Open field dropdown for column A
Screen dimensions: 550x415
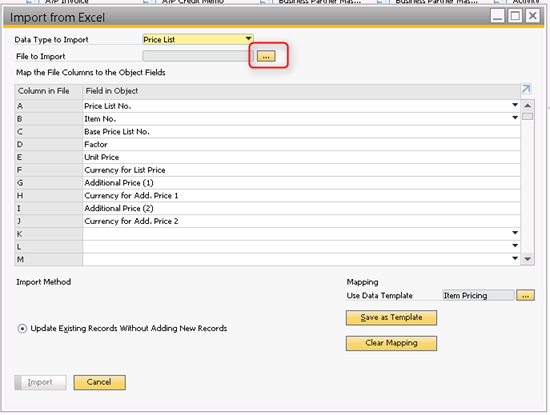click(515, 105)
